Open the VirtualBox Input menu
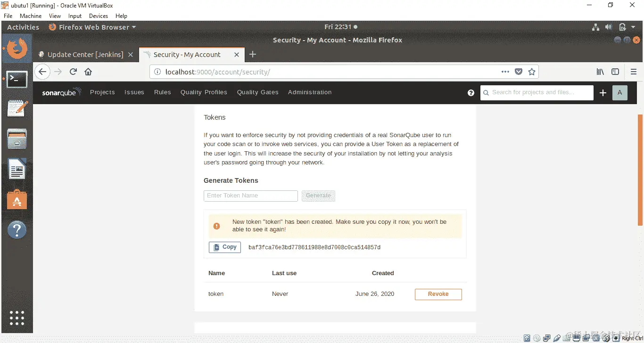644x343 pixels. tap(75, 16)
